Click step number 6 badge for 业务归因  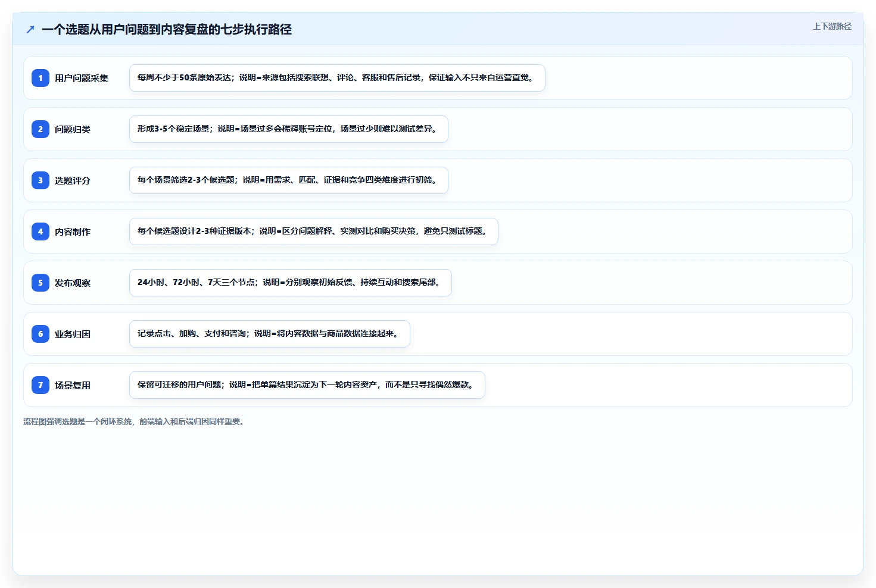point(40,334)
